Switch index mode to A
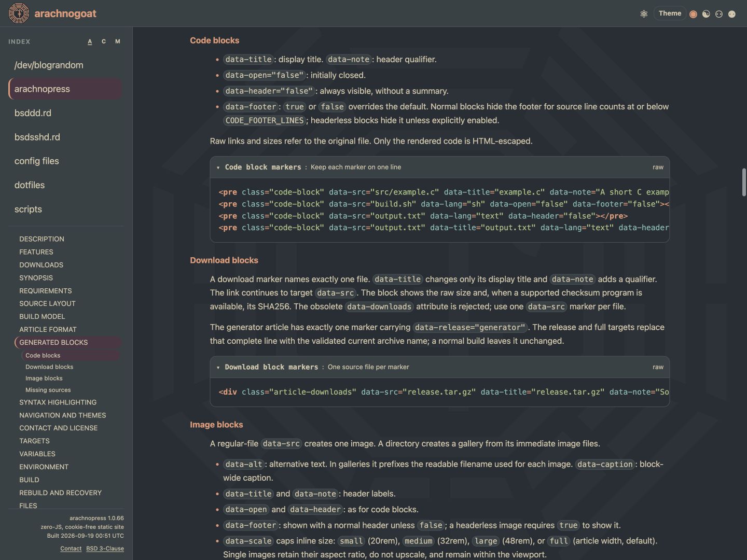 click(90, 41)
